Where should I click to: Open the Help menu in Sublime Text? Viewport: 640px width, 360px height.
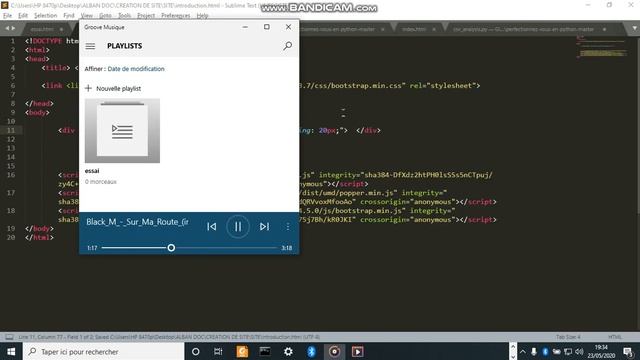[x=202, y=16]
